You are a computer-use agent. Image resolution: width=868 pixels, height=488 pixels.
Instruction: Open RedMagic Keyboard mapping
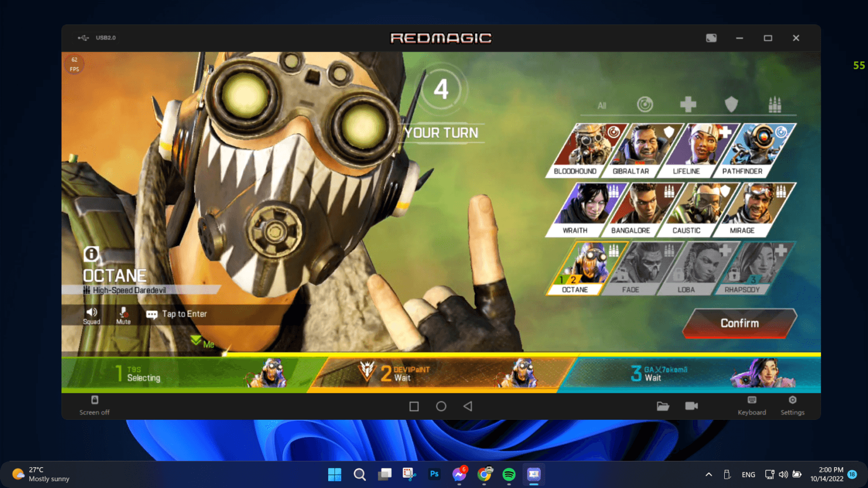[752, 405]
